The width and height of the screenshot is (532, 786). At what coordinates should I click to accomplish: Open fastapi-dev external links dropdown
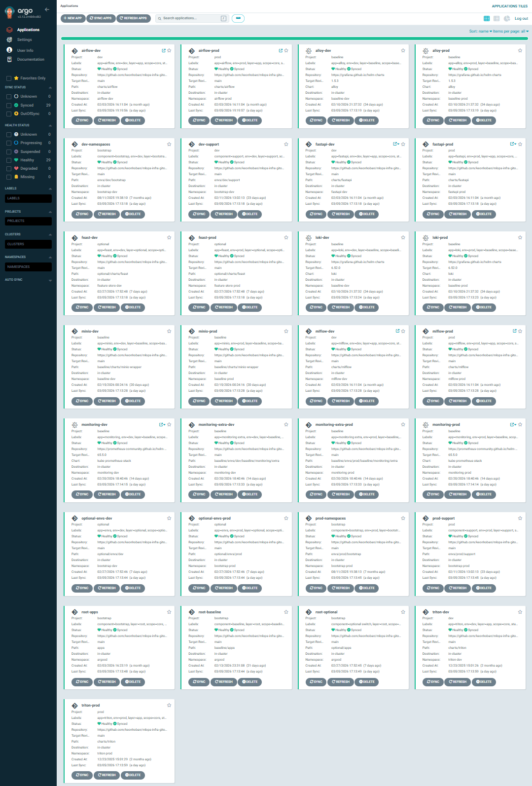396,144
